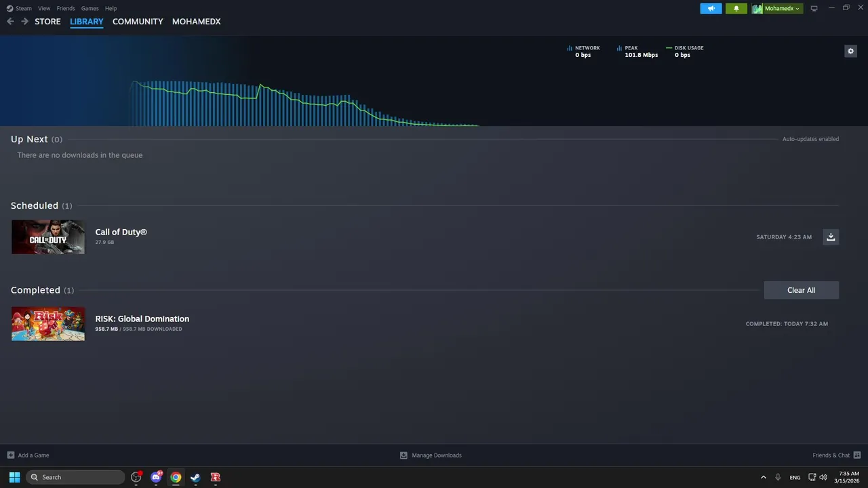Switch to the LIBRARY tab

tap(87, 22)
